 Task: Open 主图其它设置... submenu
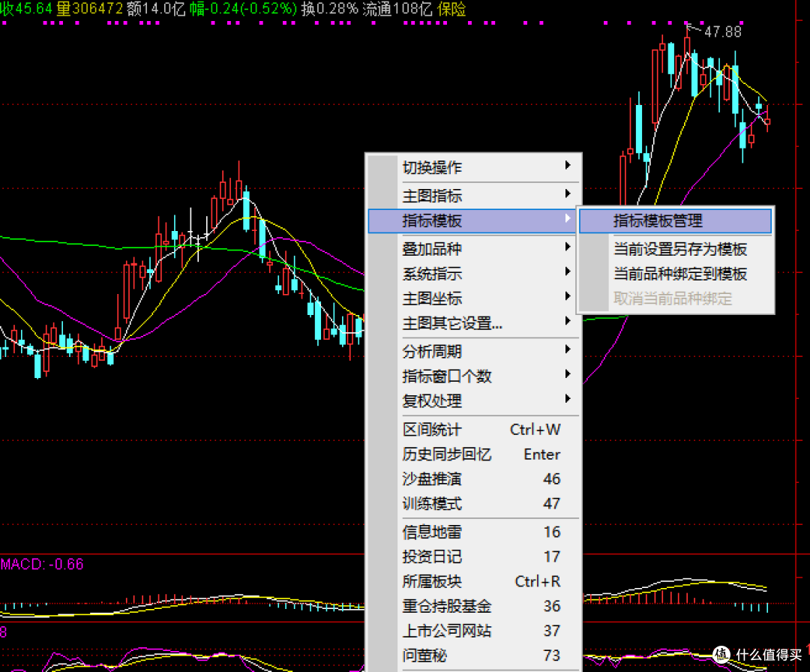tap(474, 322)
